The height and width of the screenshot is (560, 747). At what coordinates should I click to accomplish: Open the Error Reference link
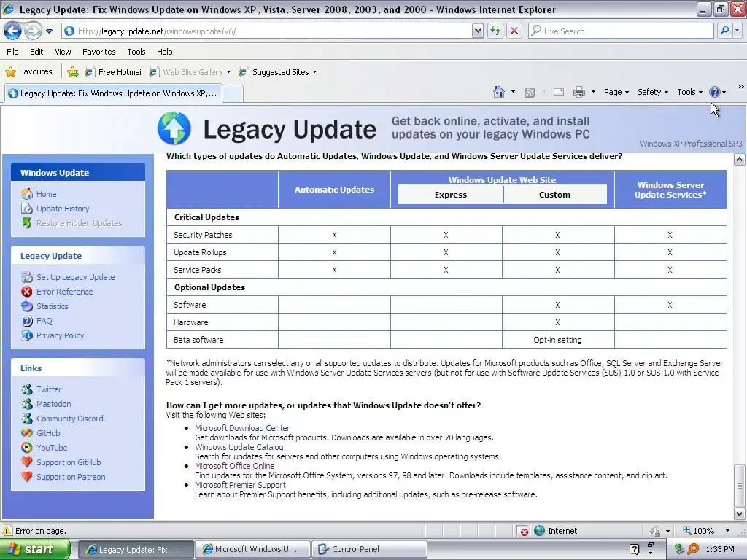pyautogui.click(x=64, y=292)
